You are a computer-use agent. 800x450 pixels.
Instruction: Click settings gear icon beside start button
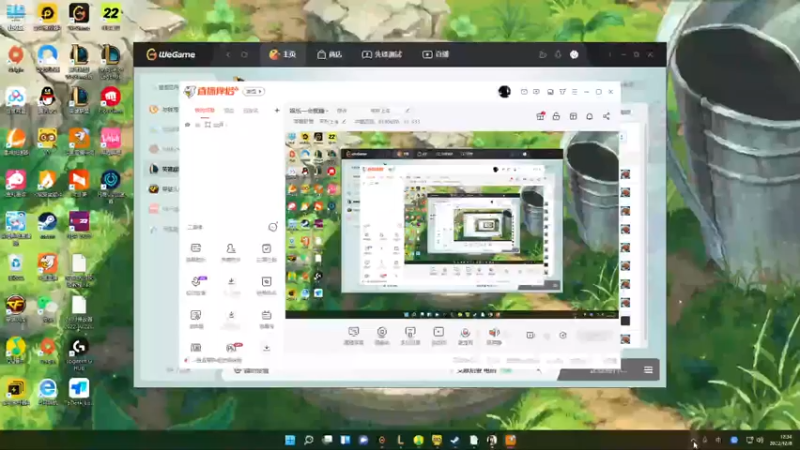(x=563, y=335)
